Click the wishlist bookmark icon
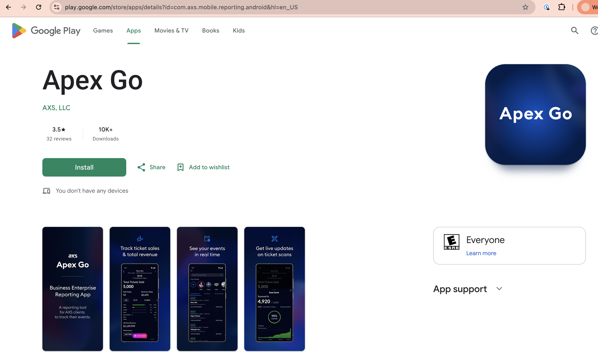 point(180,167)
